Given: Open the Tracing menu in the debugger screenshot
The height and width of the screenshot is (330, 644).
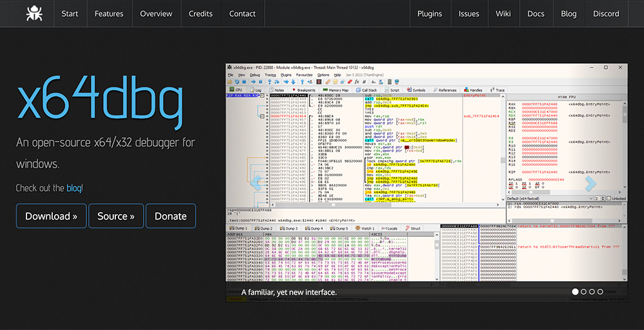Looking at the screenshot, I should tap(270, 75).
